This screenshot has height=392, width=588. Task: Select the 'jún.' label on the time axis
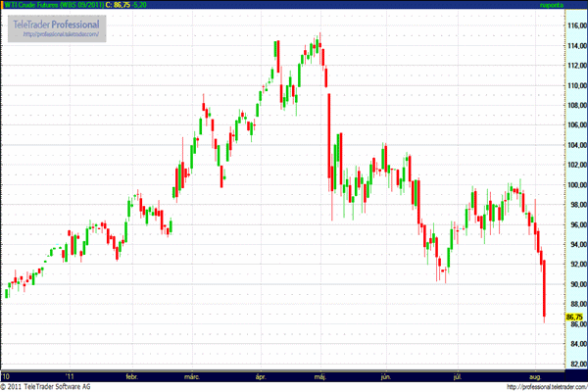tap(386, 374)
